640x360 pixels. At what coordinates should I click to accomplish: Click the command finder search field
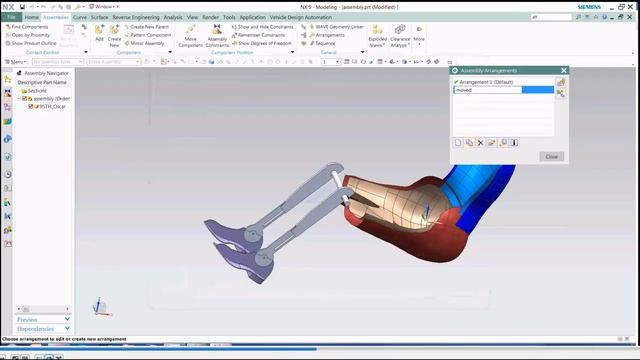click(551, 17)
